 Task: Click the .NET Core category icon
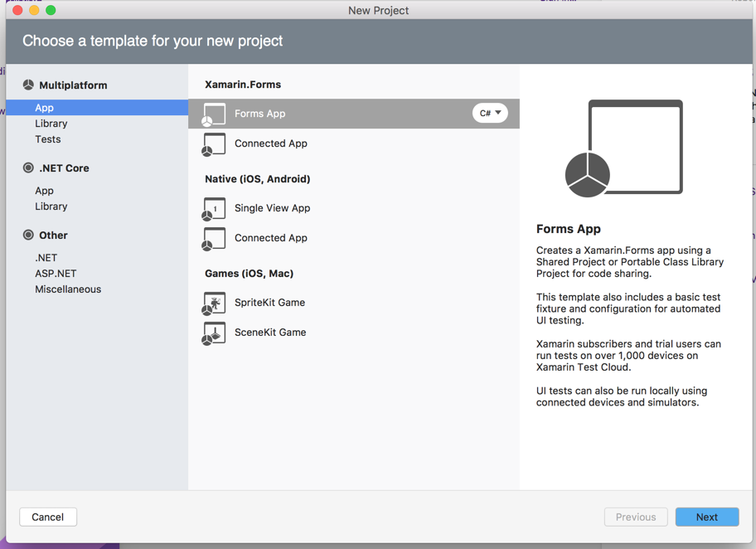pos(28,168)
